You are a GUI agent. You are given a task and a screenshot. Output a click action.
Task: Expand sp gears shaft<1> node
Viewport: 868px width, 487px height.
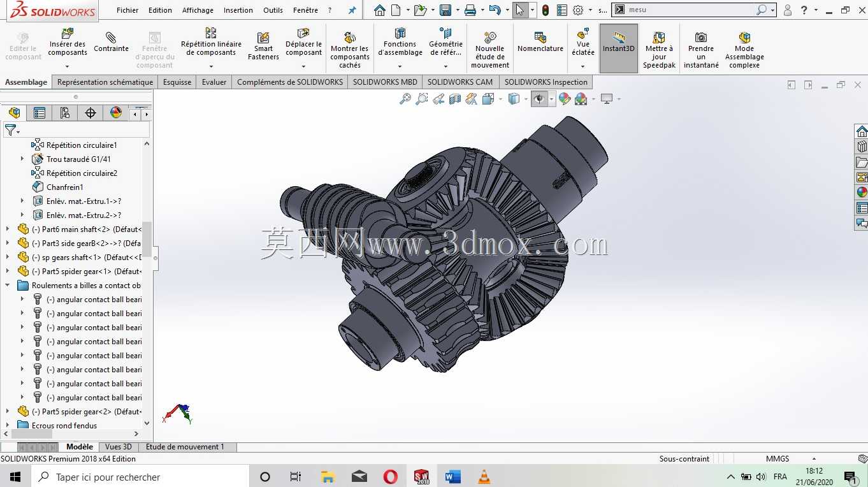tap(8, 258)
